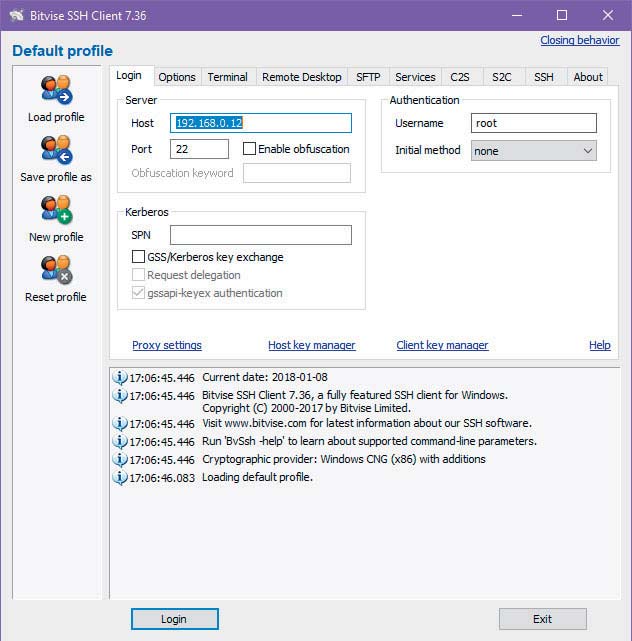Click log line about BvSsh -help

point(370,441)
